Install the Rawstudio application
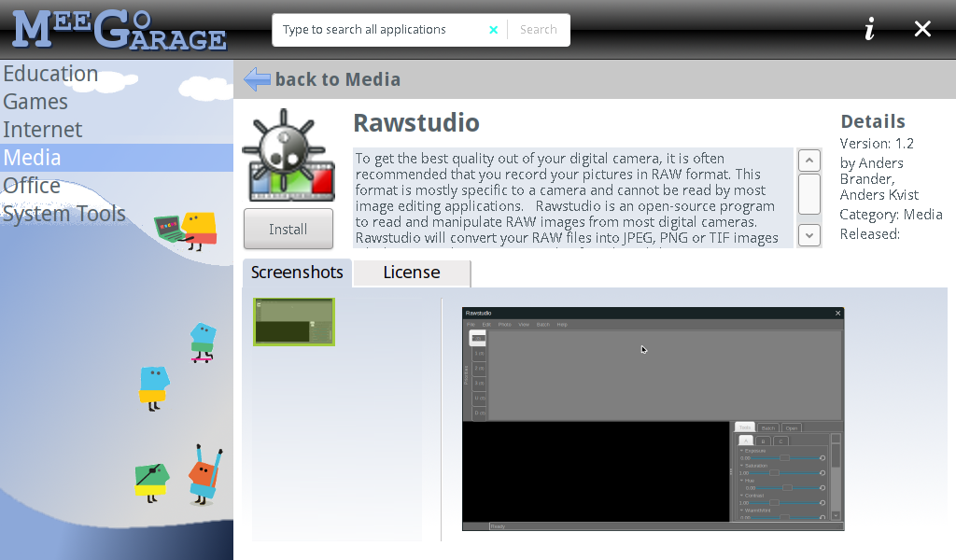Viewport: 956px width, 560px height. coord(288,229)
